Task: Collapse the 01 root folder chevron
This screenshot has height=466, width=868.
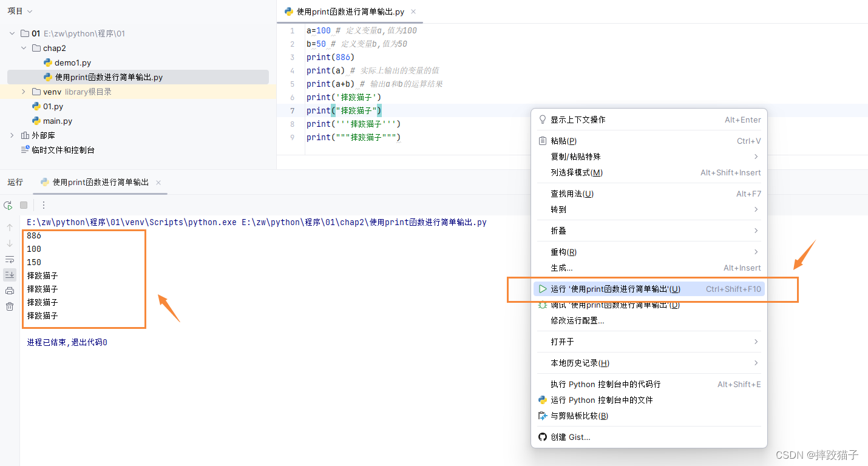Action: coord(12,33)
